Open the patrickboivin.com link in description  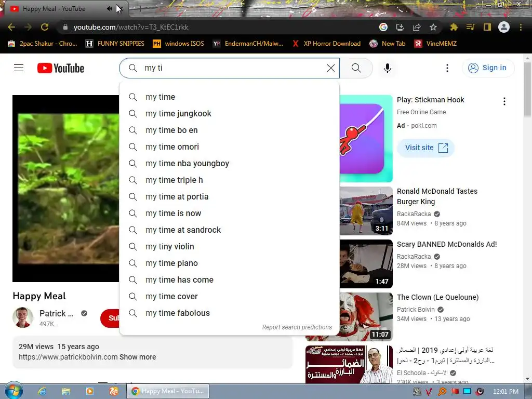68,357
